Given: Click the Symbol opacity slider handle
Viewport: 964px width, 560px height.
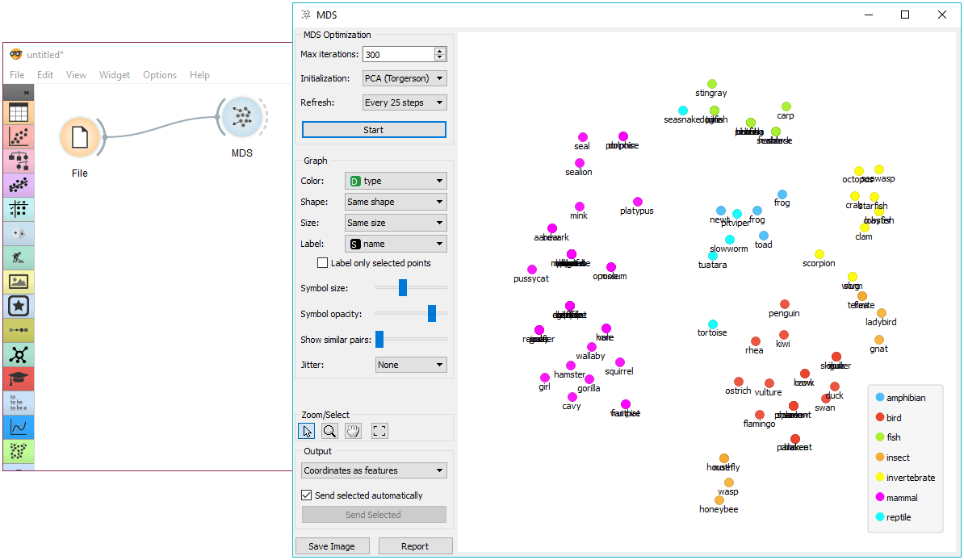Looking at the screenshot, I should (432, 314).
